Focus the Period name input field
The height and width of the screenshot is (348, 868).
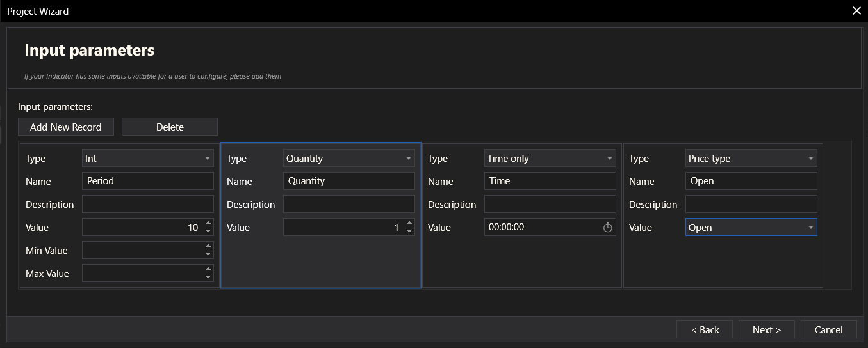tap(148, 181)
